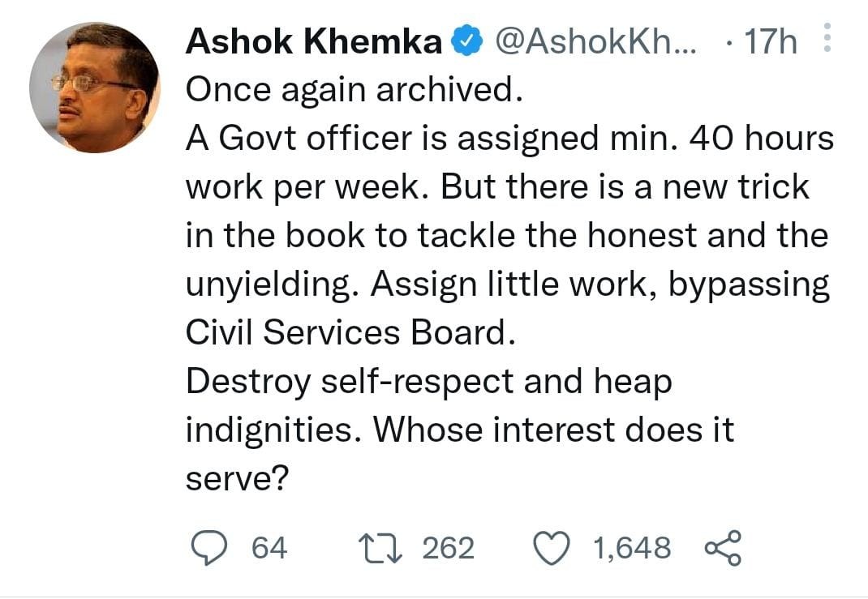Screen dimensions: 868x599
Task: Click the Ashok Khemka display name
Action: (x=313, y=42)
